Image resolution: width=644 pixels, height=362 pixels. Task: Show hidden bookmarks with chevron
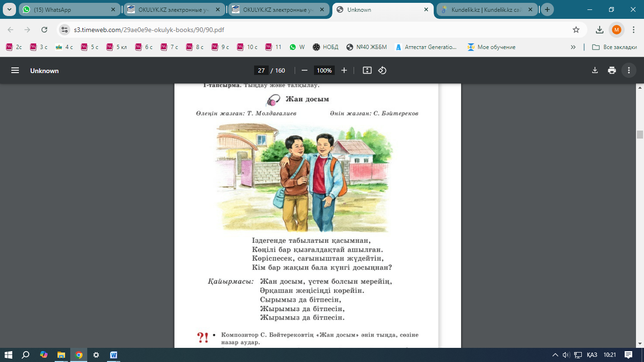[x=573, y=47]
